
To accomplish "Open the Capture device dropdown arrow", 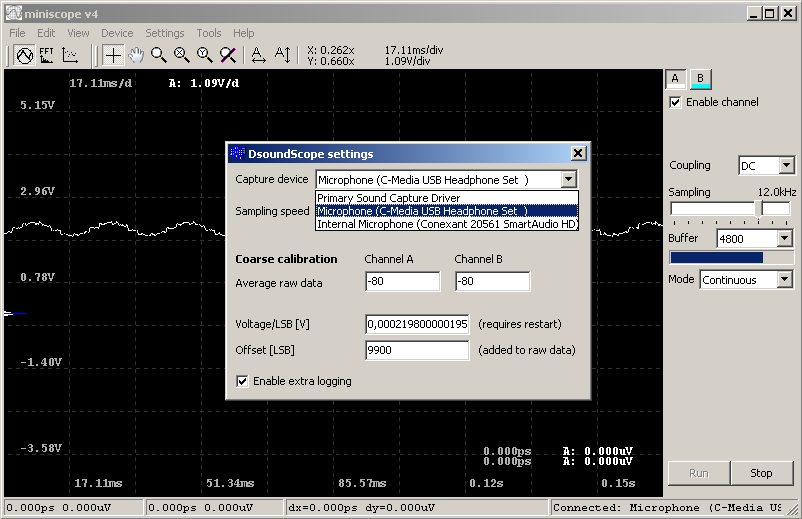I will tap(568, 179).
